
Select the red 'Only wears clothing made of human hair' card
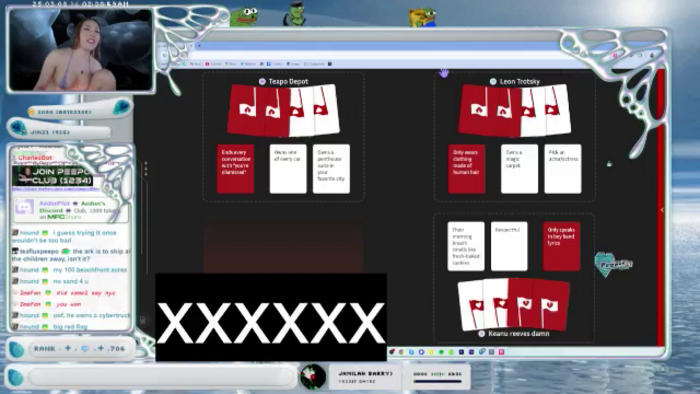coord(467,169)
